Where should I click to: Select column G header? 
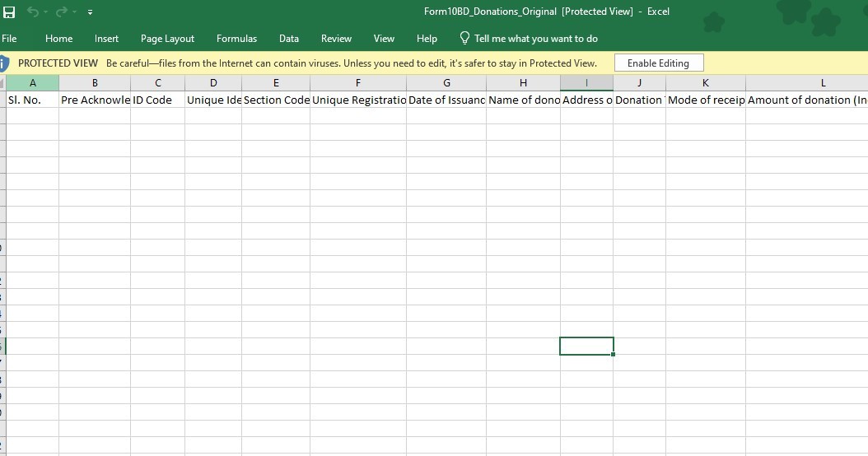pos(446,83)
